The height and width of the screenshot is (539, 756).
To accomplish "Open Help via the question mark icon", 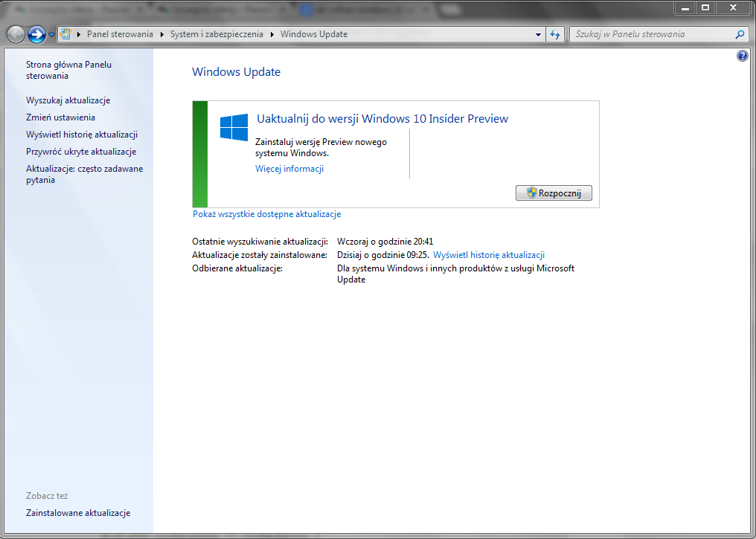I will pyautogui.click(x=743, y=56).
